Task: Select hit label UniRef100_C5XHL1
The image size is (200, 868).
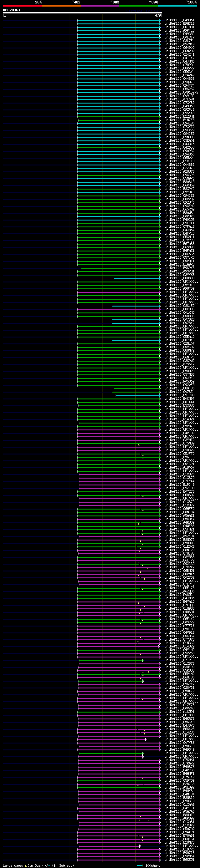Action: (x=179, y=237)
